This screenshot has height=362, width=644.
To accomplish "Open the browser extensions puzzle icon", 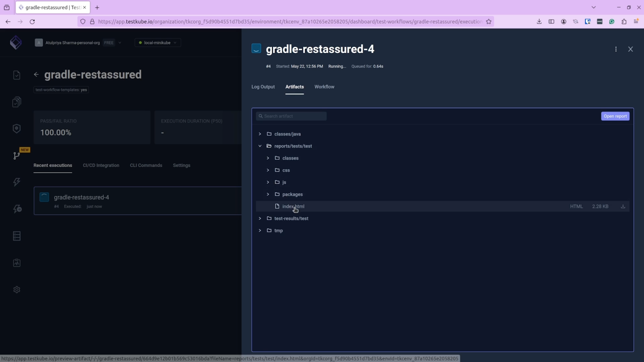I will click(x=624, y=22).
